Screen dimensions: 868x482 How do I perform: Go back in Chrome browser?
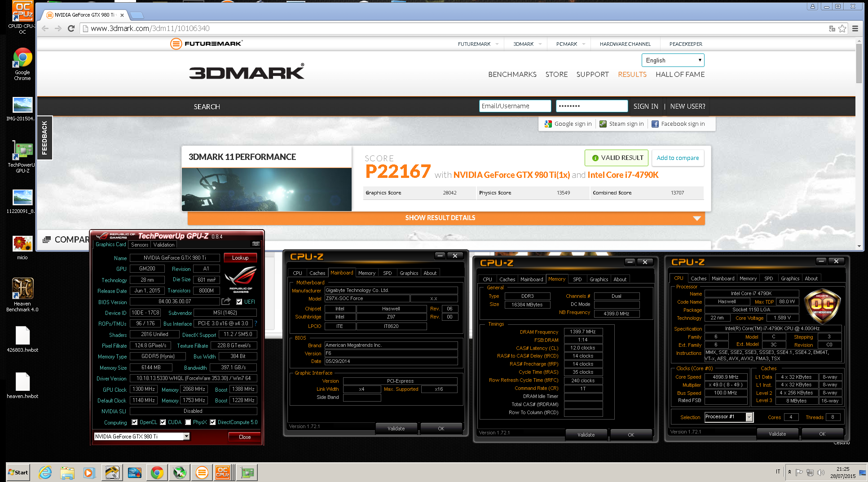(45, 28)
